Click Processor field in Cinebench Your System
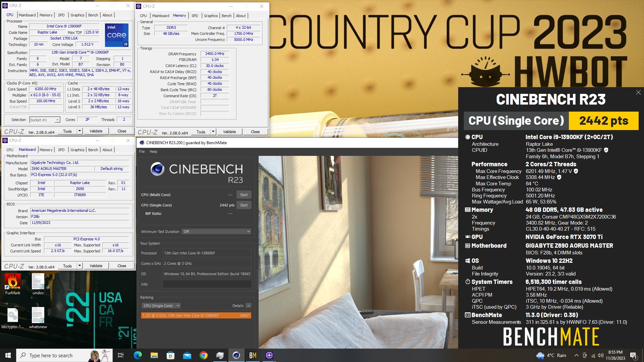Screen dimensions: 644x362 coord(207,253)
